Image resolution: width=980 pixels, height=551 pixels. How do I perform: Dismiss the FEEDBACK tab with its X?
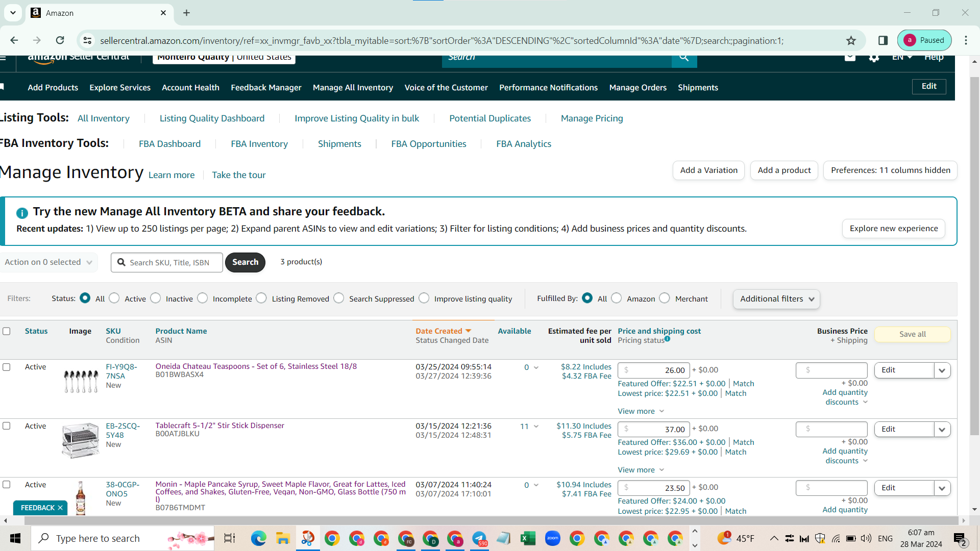[60, 508]
